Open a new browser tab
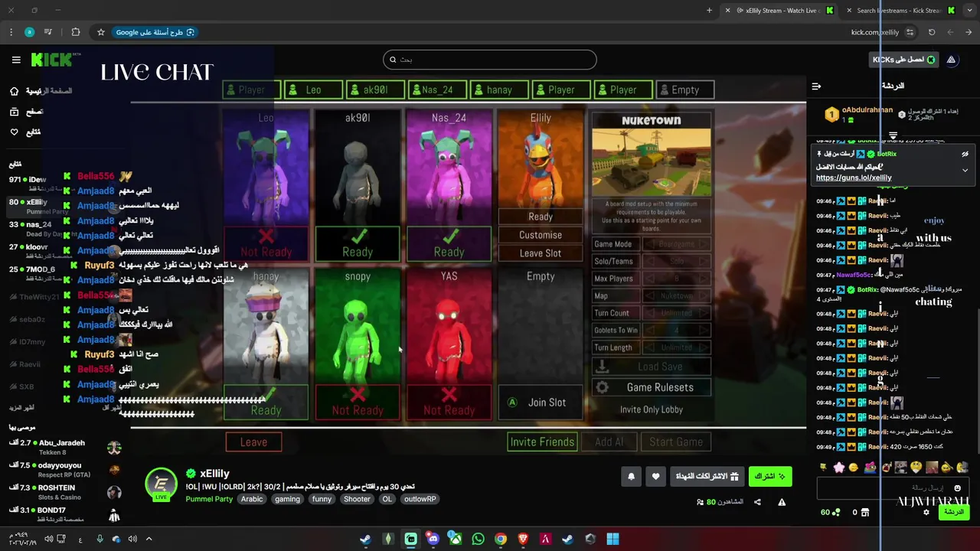 pos(709,11)
